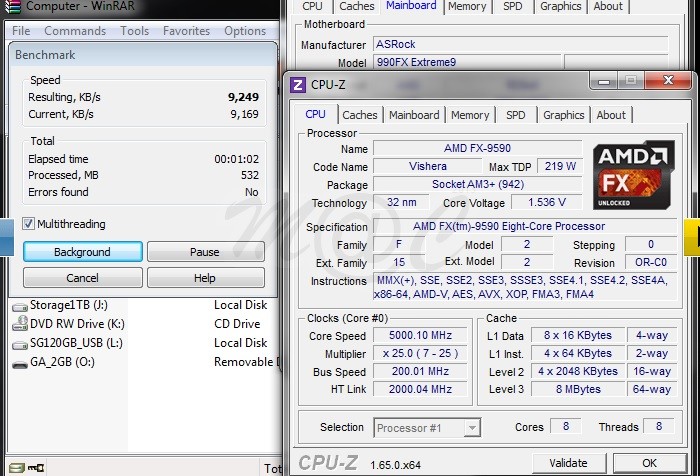
Task: Pause the running benchmark
Action: [205, 252]
